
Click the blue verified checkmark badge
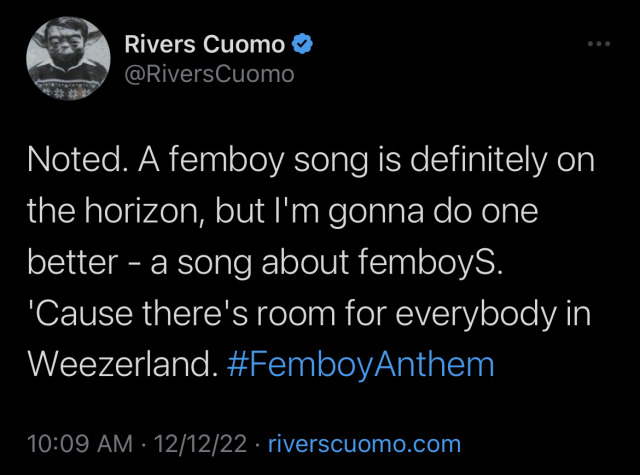[x=301, y=44]
